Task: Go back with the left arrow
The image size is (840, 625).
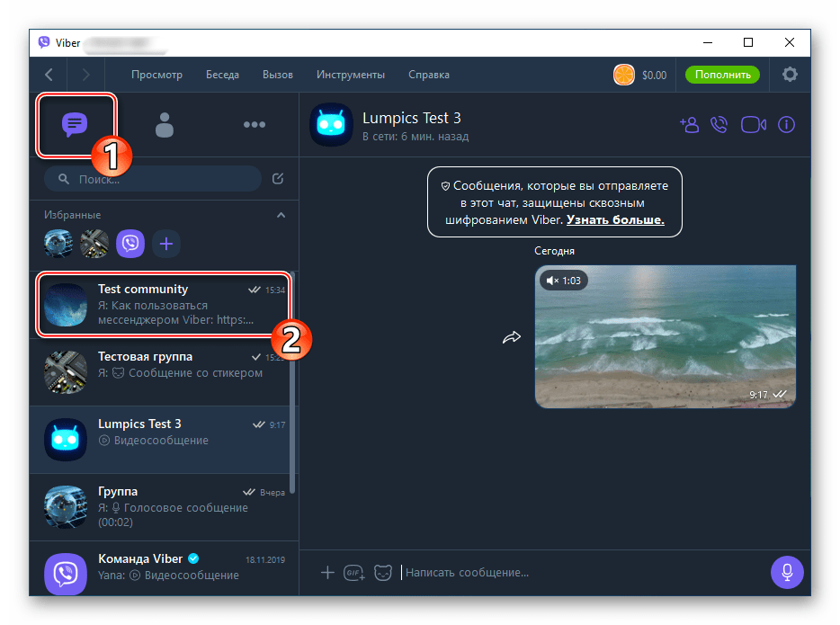Action: click(x=49, y=75)
